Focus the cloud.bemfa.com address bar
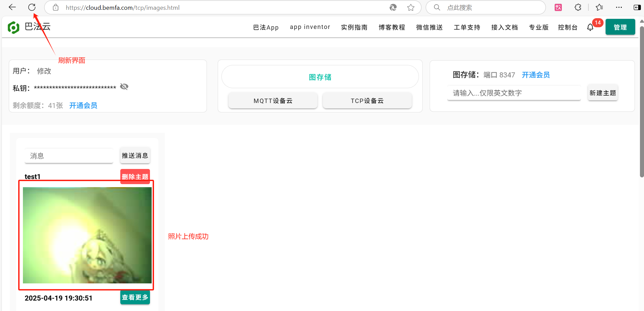The width and height of the screenshot is (644, 311). tap(233, 7)
